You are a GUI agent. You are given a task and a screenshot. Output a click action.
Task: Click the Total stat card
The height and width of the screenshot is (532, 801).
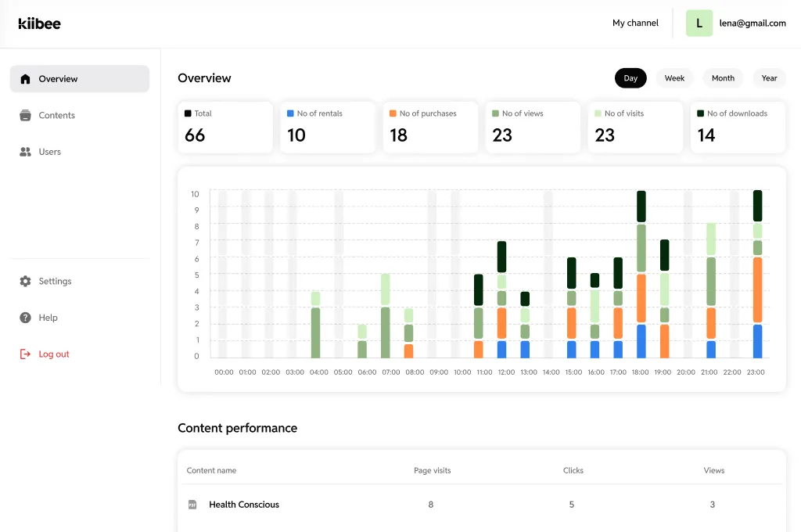225,128
